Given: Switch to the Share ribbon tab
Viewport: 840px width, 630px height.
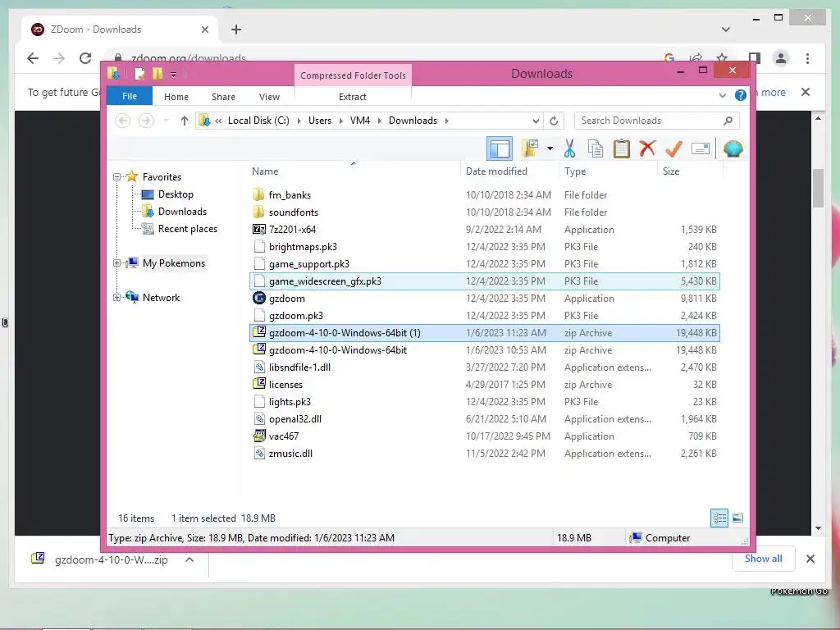Looking at the screenshot, I should coord(223,97).
